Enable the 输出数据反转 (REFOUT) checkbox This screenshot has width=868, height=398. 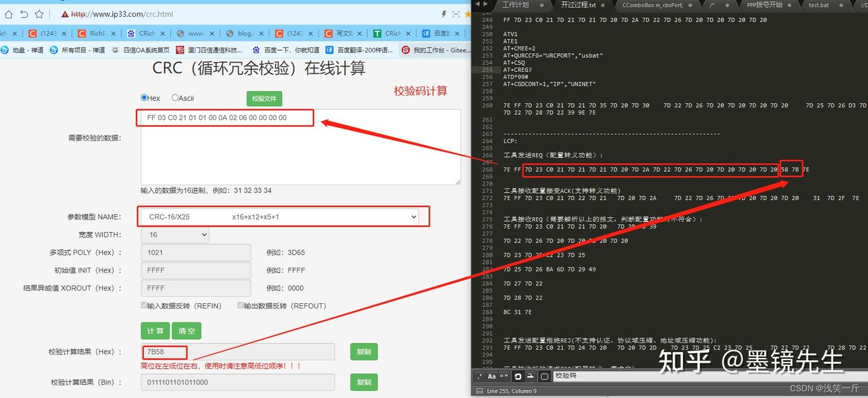point(240,306)
